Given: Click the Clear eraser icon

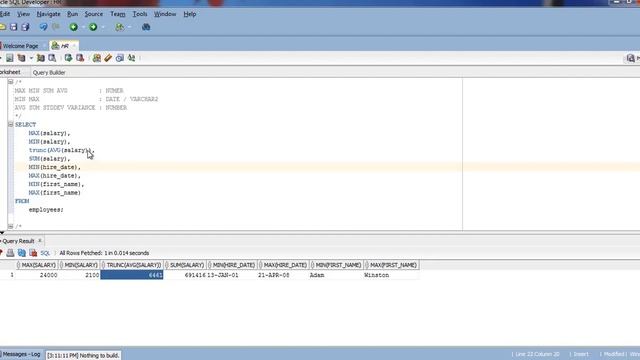Looking at the screenshot, I should 108,58.
